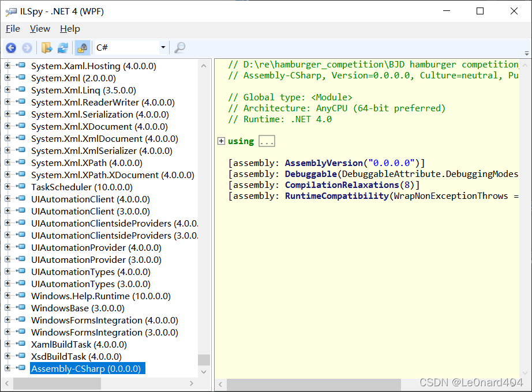Select System.Xml.XmlSerializer (4.0.0.0)
532x392 pixels.
(102, 150)
